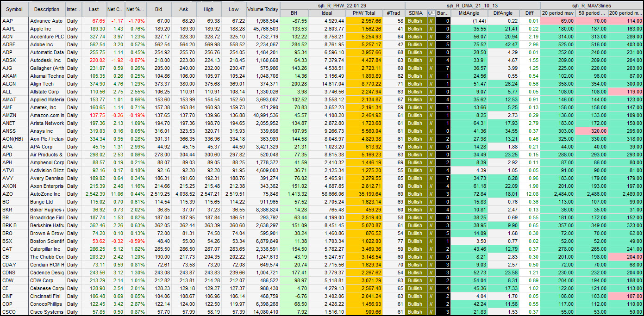Click the sjh_R_MAV3lines group header
The image size is (644, 316).
[x=592, y=6]
